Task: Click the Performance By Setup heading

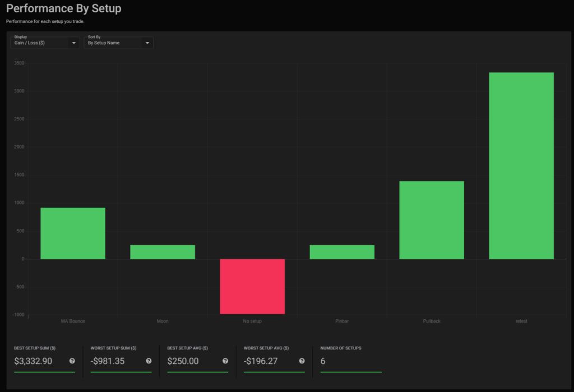Action: (x=63, y=8)
